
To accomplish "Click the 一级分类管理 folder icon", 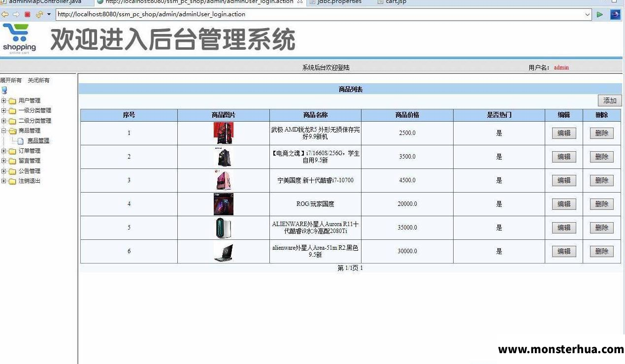I will click(x=12, y=111).
